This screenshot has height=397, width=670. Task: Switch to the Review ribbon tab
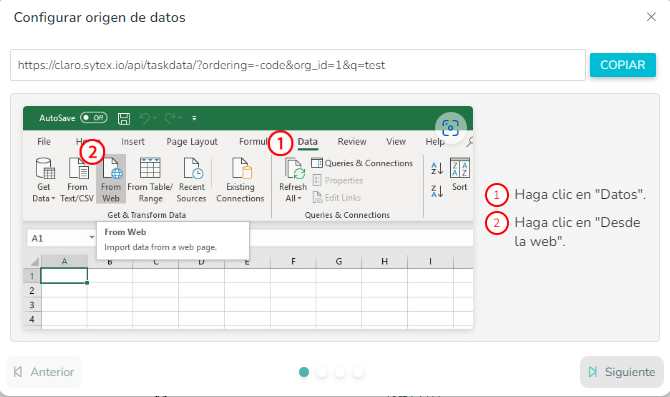click(352, 141)
